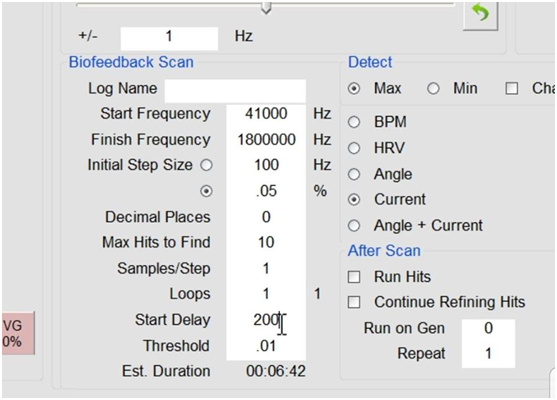
Task: Choose HRV detection mode
Action: click(x=354, y=148)
